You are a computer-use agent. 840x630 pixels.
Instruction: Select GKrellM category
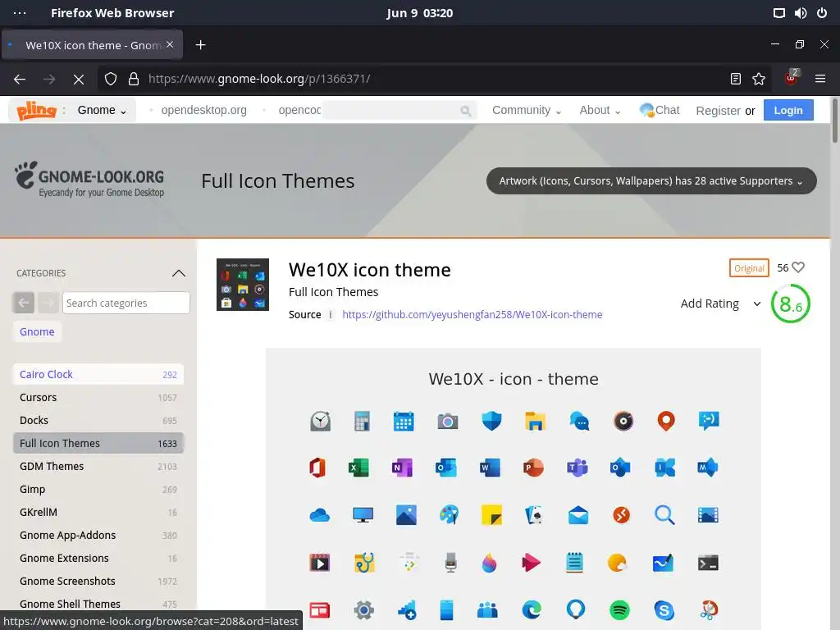tap(98, 513)
